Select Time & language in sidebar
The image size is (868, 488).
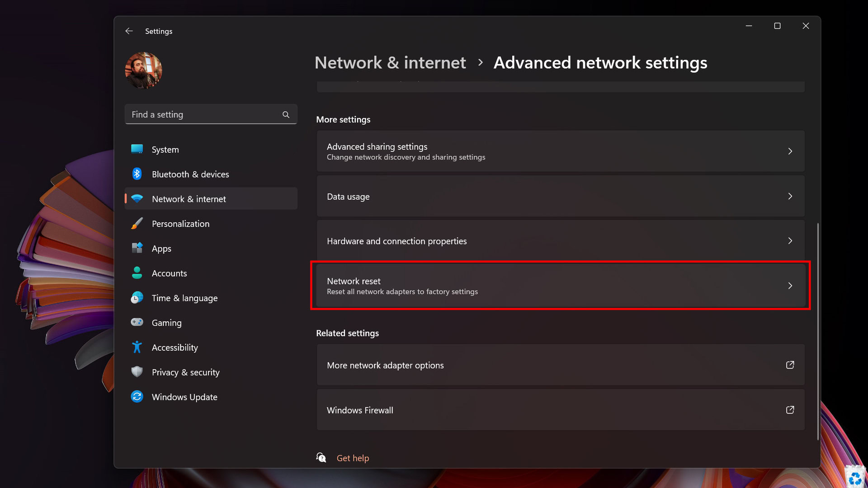(184, 298)
